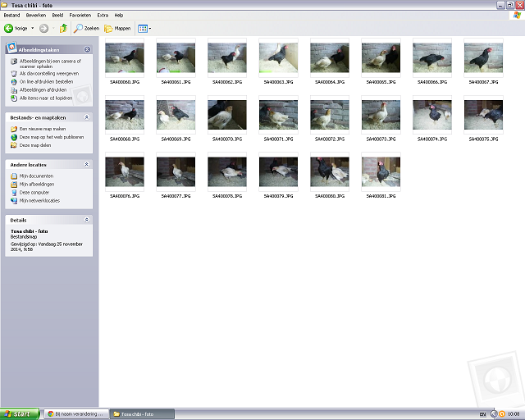
Task: Select thumbnail SA400066.JPG
Action: (x=432, y=57)
